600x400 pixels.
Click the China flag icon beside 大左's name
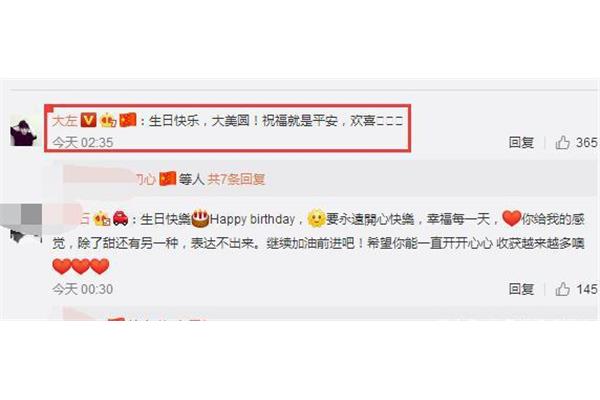coord(128,120)
